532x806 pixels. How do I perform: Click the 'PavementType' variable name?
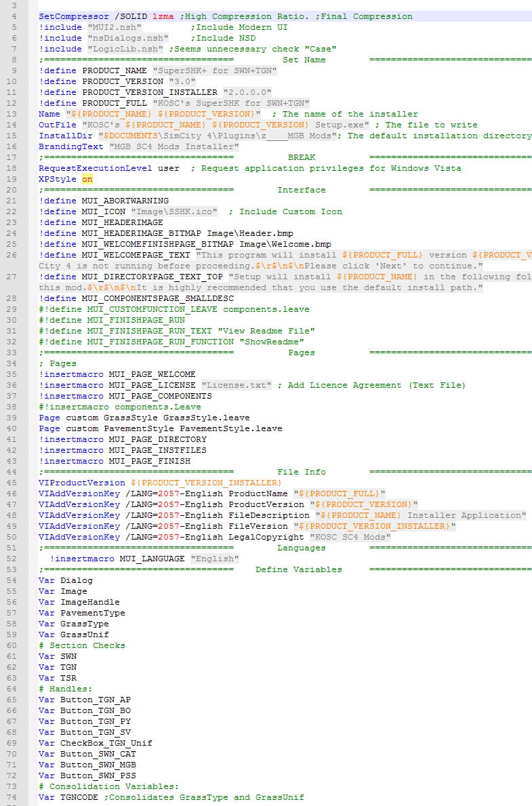pos(93,613)
